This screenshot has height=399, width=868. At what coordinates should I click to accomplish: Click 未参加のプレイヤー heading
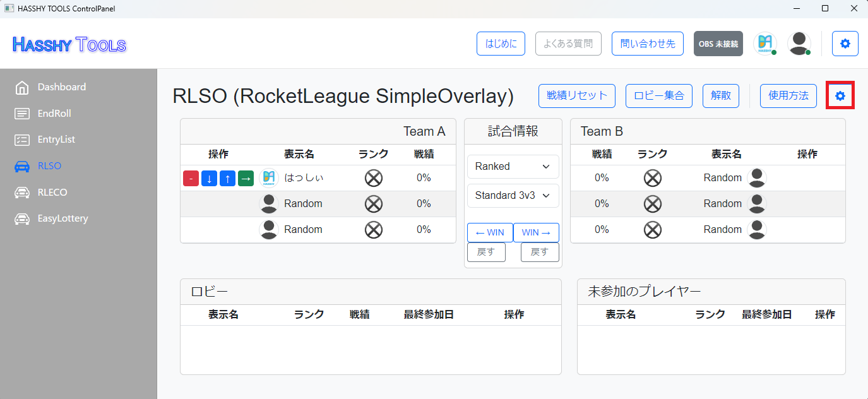tap(645, 291)
